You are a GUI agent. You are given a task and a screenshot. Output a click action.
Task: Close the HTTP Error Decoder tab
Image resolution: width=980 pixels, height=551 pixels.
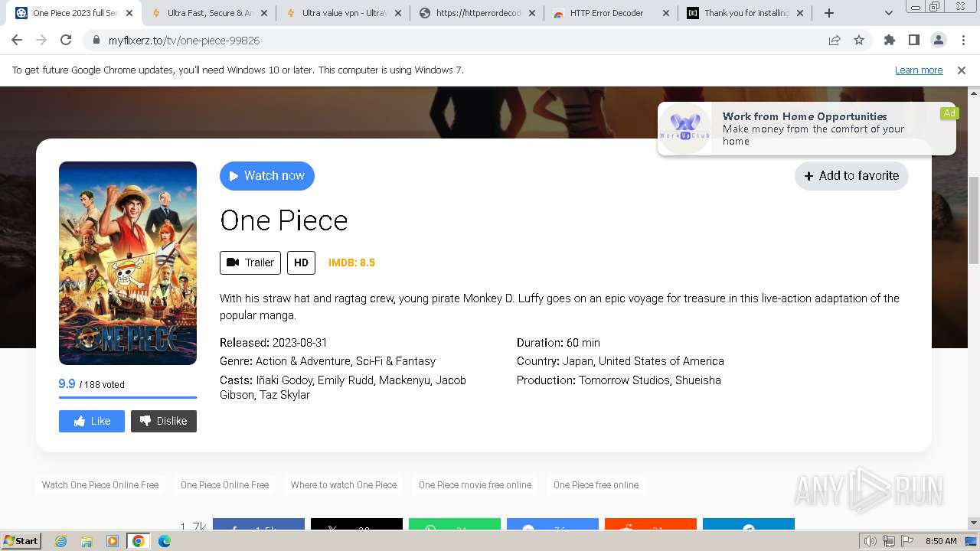click(x=665, y=13)
